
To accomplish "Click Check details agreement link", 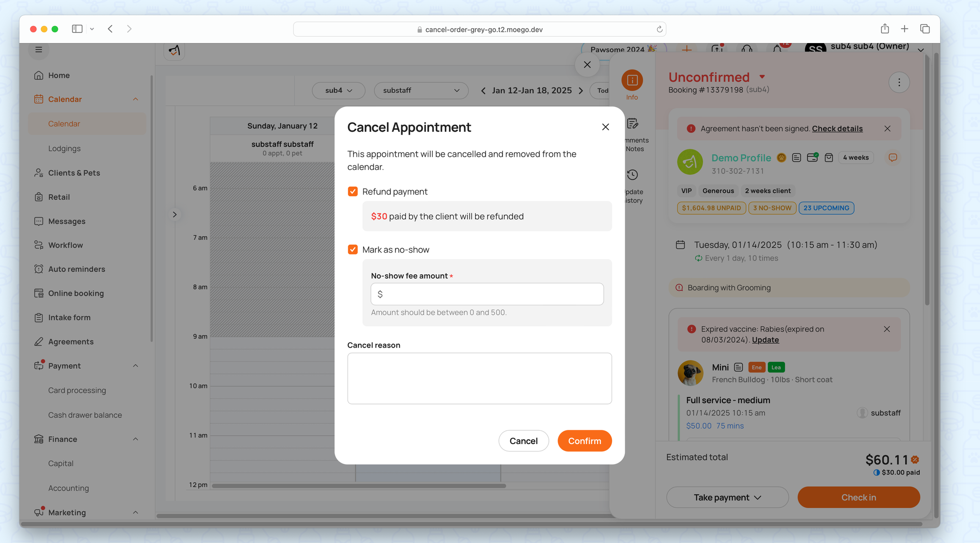I will point(837,129).
